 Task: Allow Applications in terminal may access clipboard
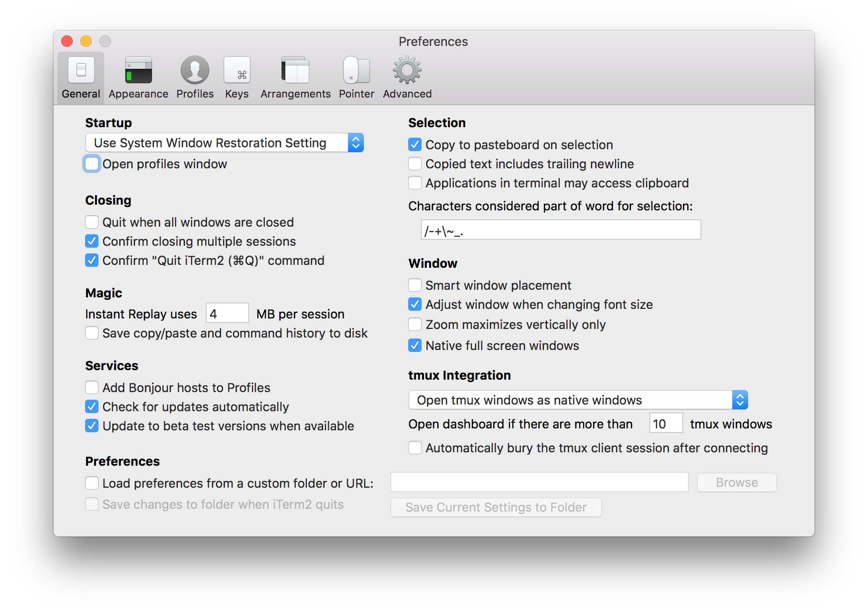[x=415, y=183]
